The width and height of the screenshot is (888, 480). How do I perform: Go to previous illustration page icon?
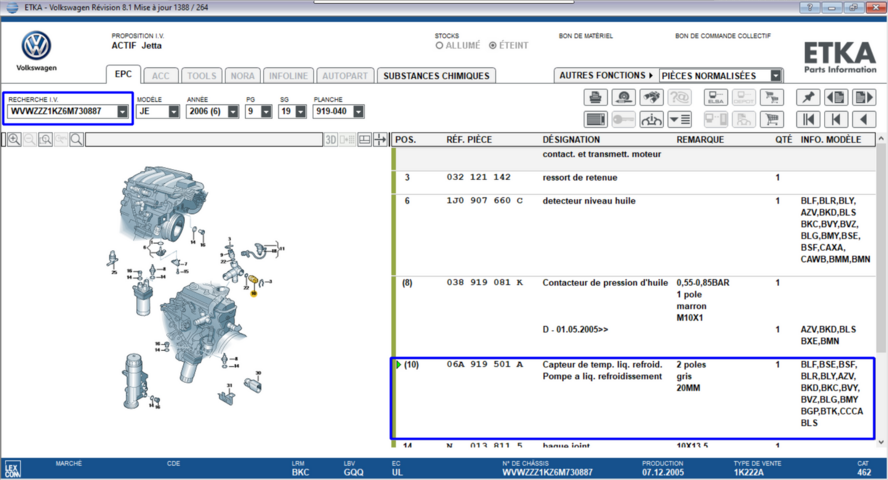pyautogui.click(x=836, y=97)
